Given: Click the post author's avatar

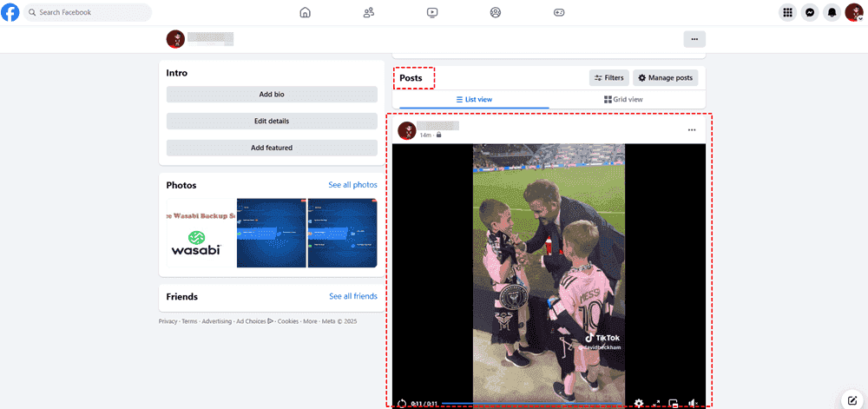Looking at the screenshot, I should click(407, 130).
